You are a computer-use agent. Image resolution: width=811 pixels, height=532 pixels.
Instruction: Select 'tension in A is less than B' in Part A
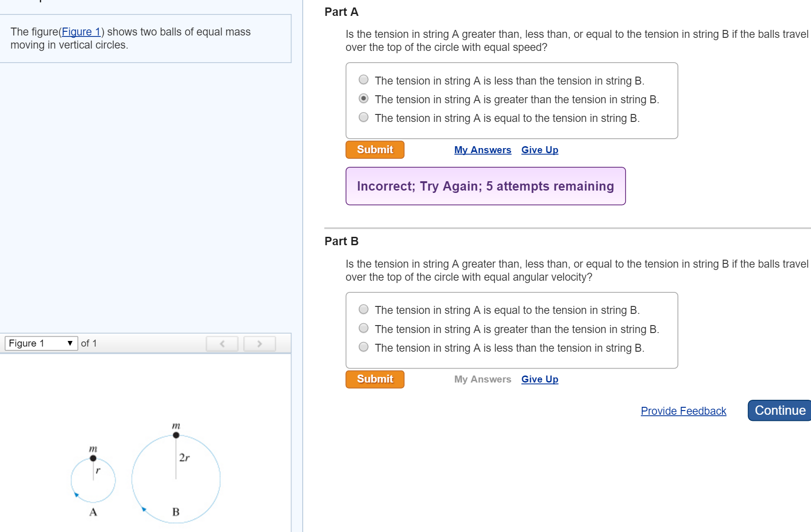tap(363, 80)
